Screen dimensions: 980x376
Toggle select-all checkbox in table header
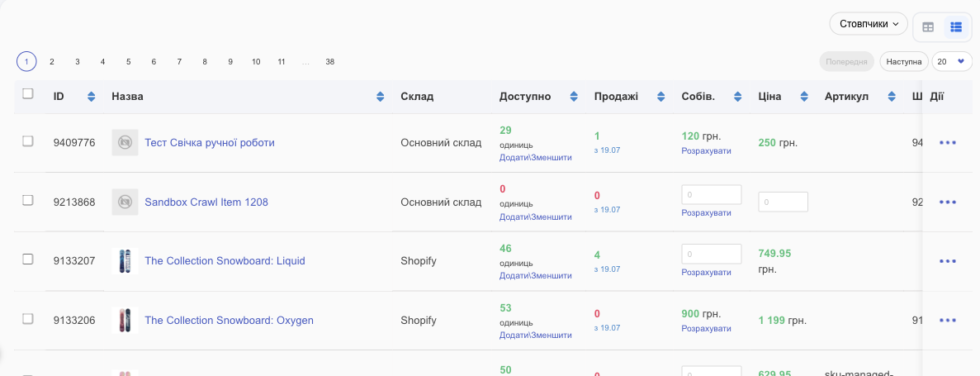coord(27,93)
